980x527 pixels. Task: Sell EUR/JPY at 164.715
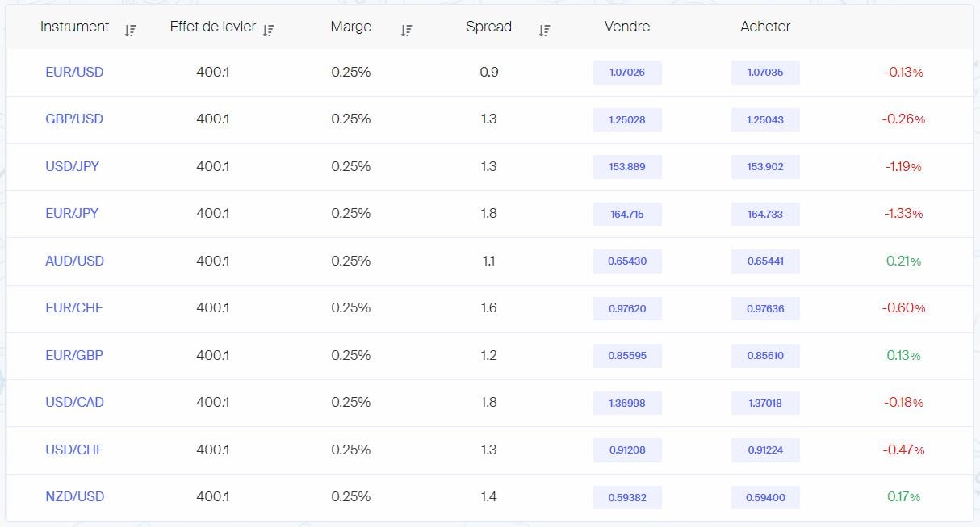tap(627, 214)
